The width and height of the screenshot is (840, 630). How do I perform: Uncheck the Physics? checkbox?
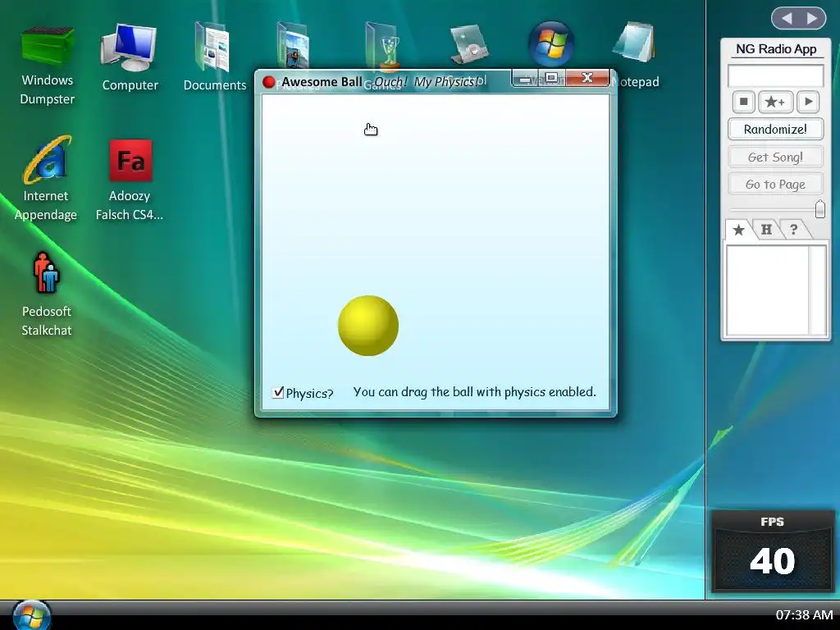coord(278,392)
